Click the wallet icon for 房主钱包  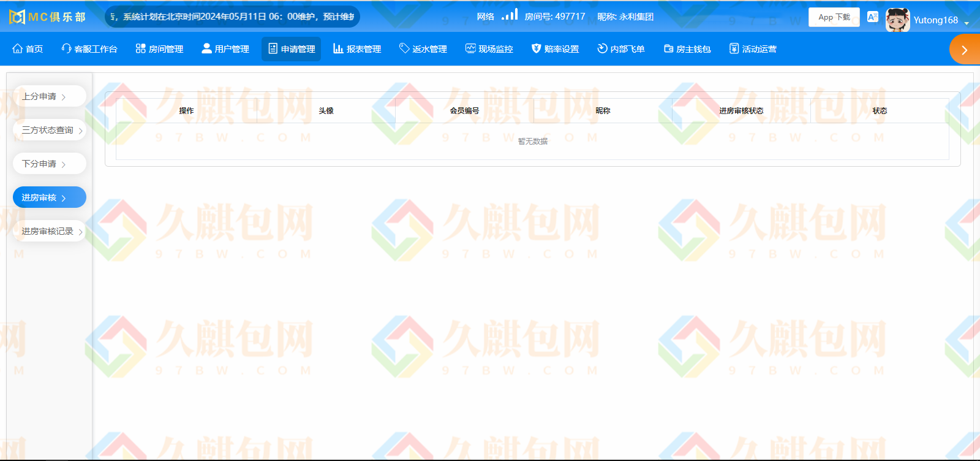click(x=668, y=48)
